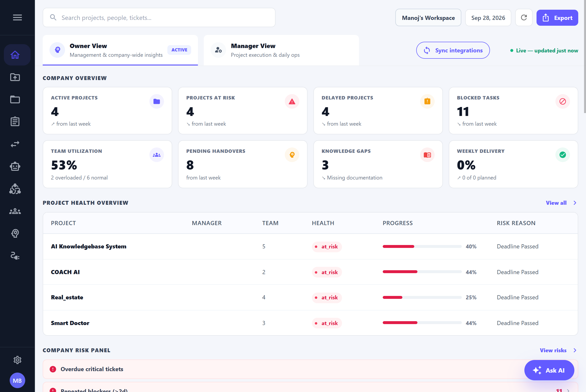Click Sync integrations button
Screen dimensions: 586x392
click(453, 50)
